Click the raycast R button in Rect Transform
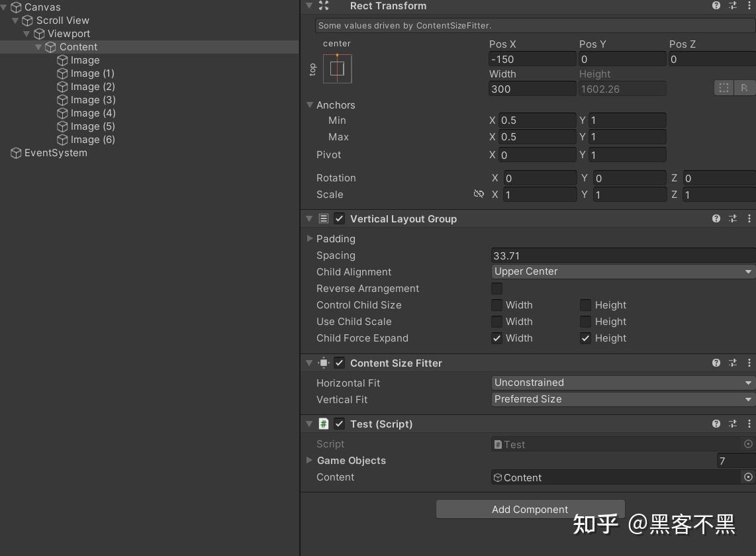Image resolution: width=756 pixels, height=556 pixels. click(x=745, y=87)
